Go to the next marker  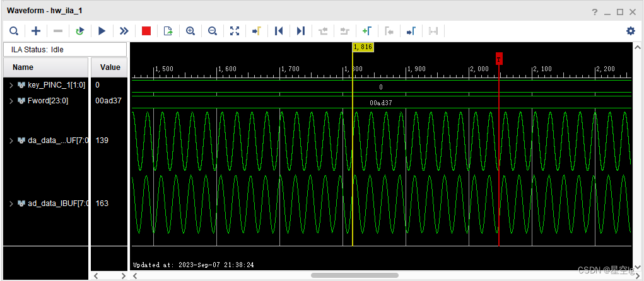411,31
